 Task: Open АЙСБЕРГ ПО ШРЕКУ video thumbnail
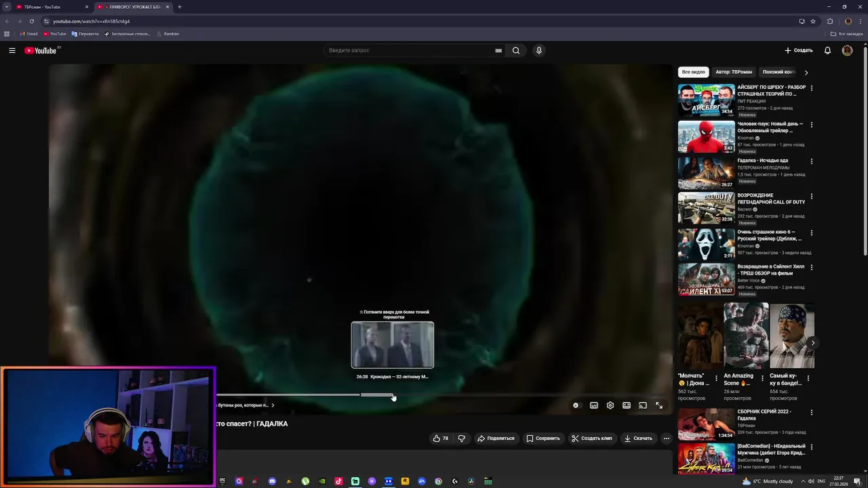[706, 100]
